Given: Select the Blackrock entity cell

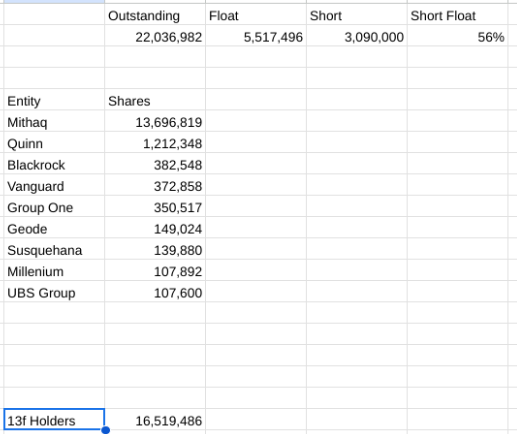Looking at the screenshot, I should pos(54,164).
